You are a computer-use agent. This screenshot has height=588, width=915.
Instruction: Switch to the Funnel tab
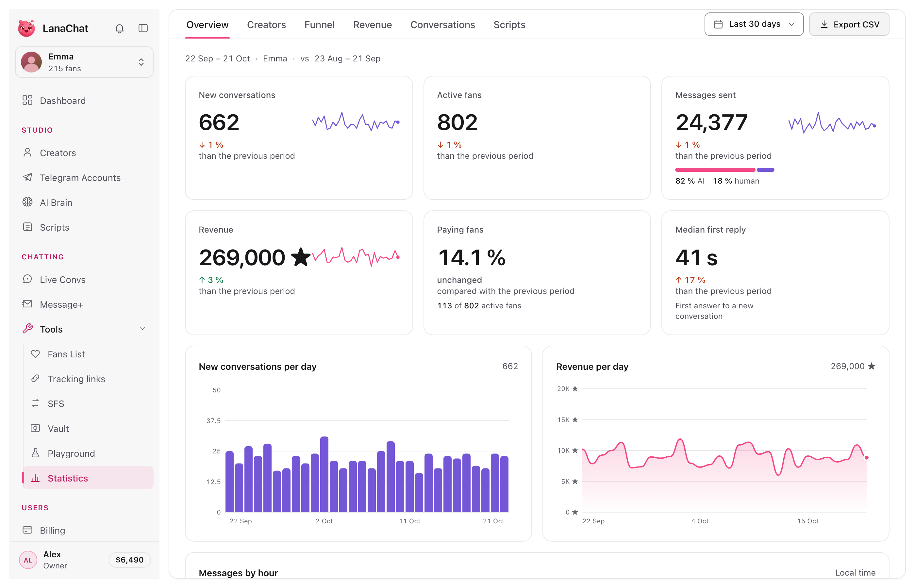319,25
